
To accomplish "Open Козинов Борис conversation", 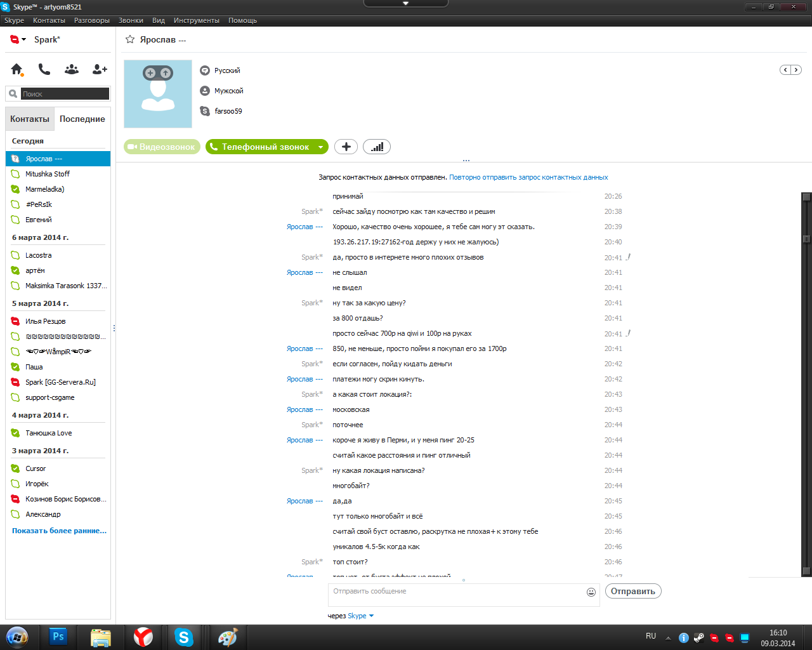I will point(58,499).
